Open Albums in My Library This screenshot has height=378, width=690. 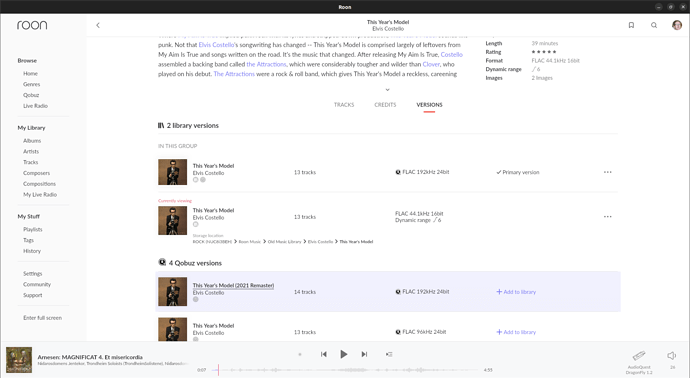coord(32,141)
